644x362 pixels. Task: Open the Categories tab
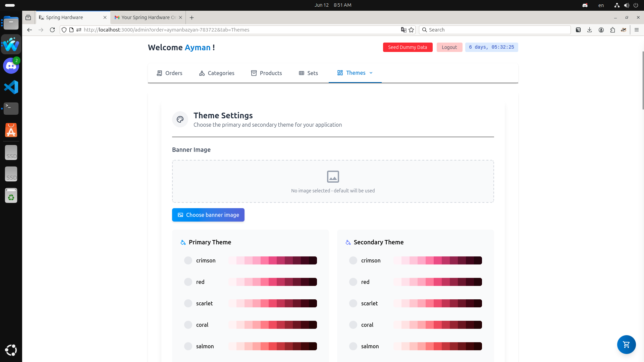(x=217, y=73)
